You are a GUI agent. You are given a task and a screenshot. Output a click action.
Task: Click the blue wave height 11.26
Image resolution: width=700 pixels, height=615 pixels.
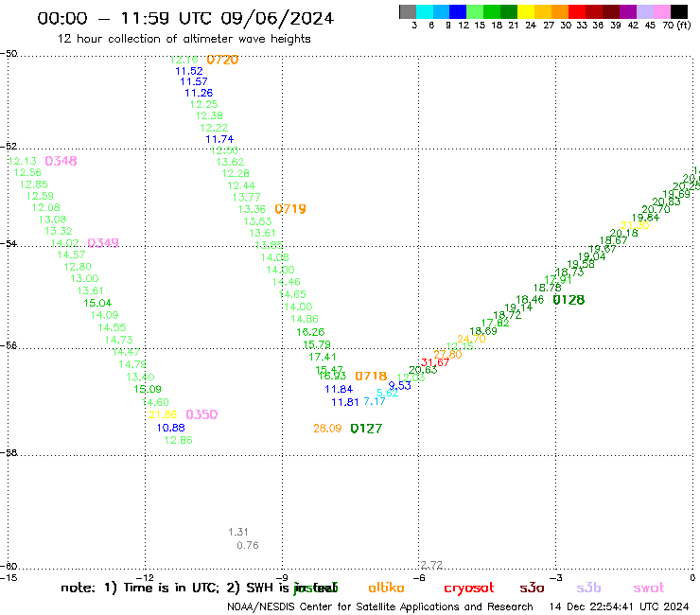199,93
